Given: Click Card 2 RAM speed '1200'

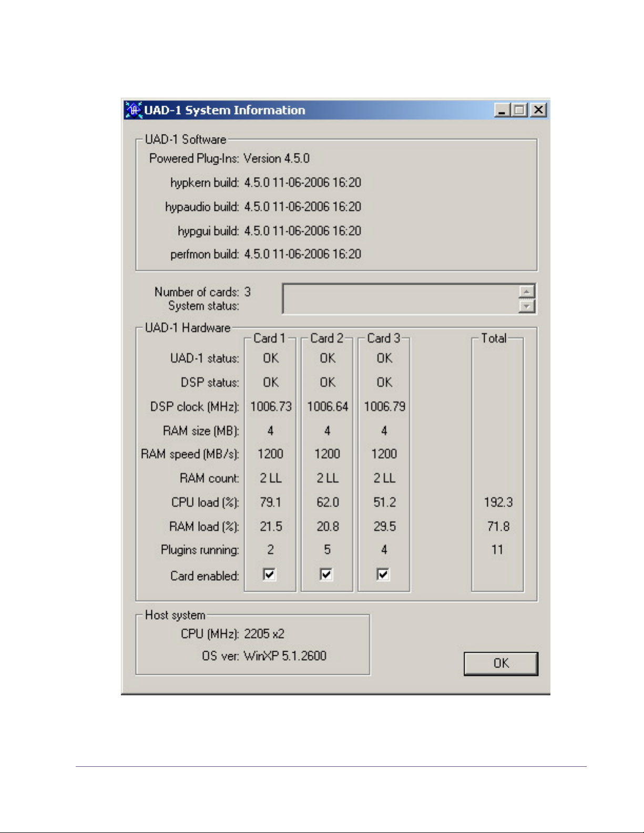Looking at the screenshot, I should click(327, 454).
